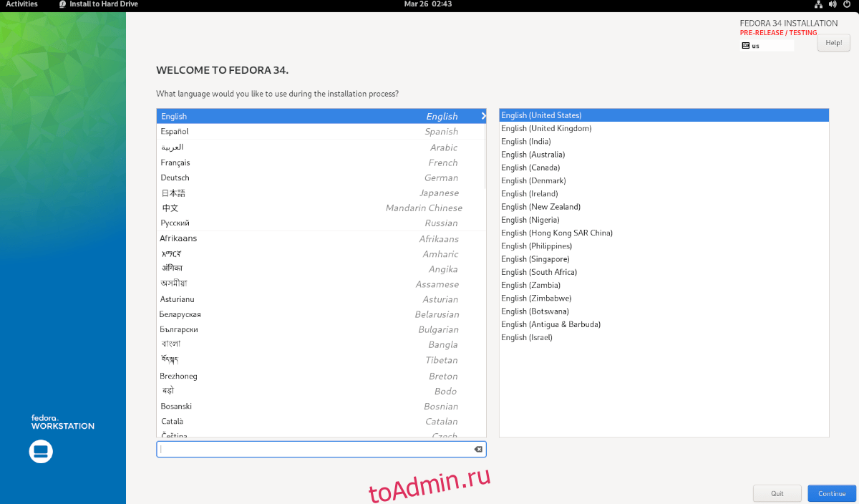
Task: Select English (United Kingdom) locale
Action: (x=664, y=128)
